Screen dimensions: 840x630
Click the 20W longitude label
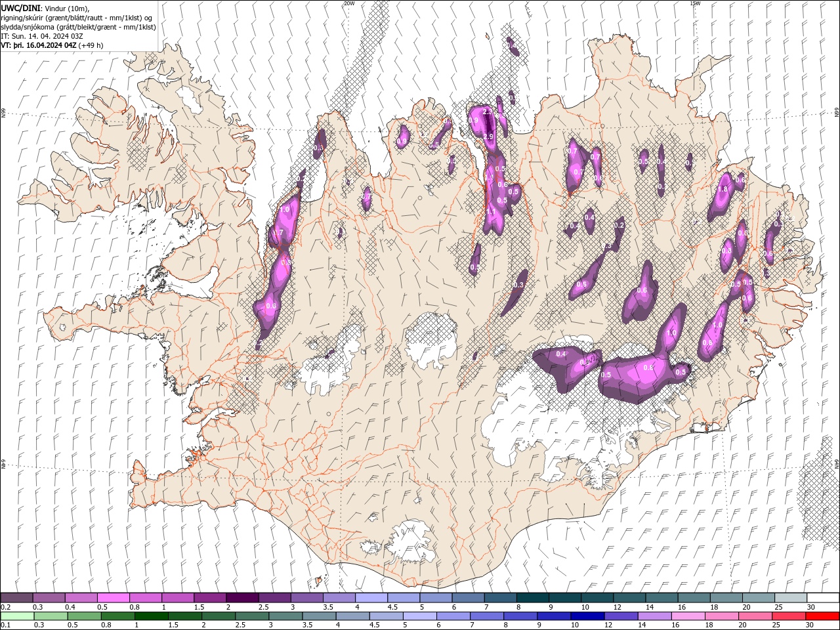click(x=349, y=3)
